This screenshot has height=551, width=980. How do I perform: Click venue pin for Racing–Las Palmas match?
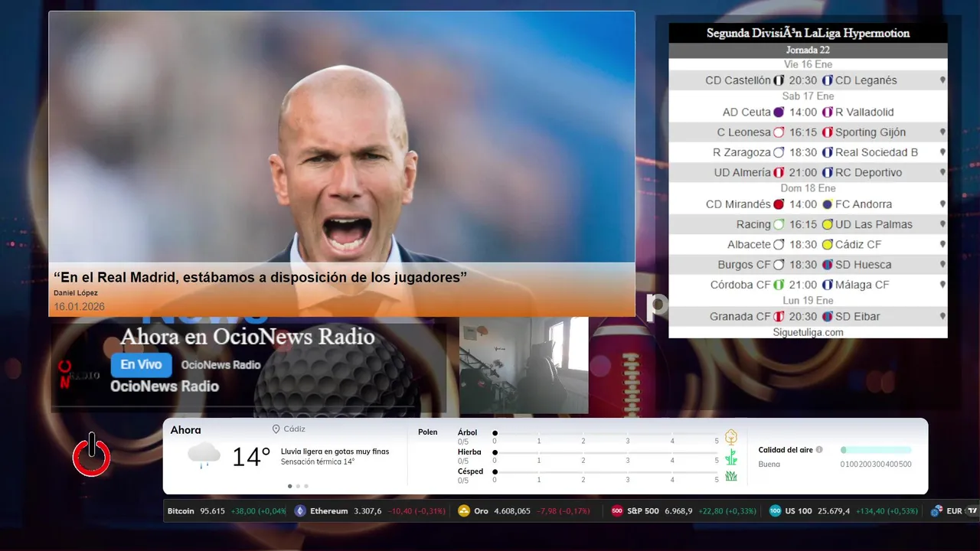click(942, 224)
